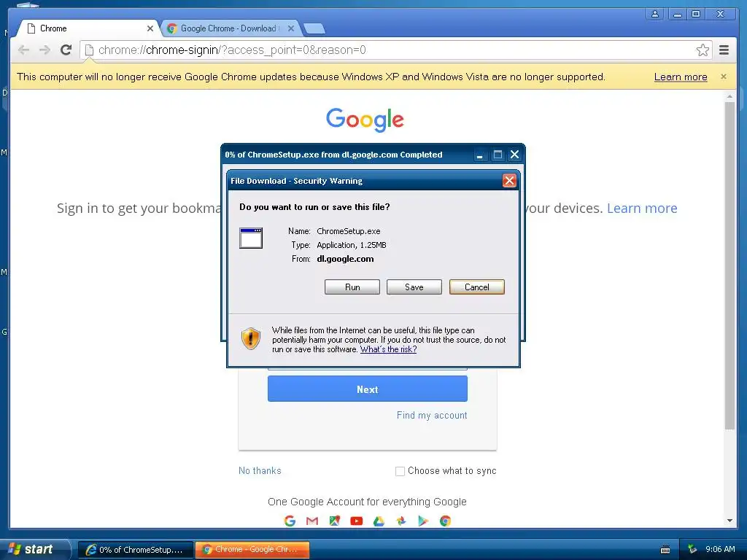Open the Chrome hamburger menu
Viewport: 747px width, 560px height.
point(724,50)
